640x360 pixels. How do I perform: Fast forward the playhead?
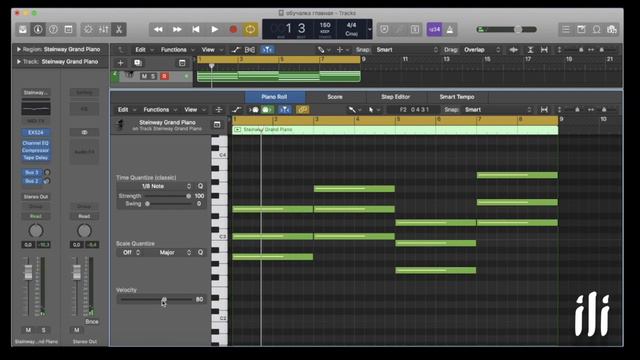pyautogui.click(x=177, y=29)
